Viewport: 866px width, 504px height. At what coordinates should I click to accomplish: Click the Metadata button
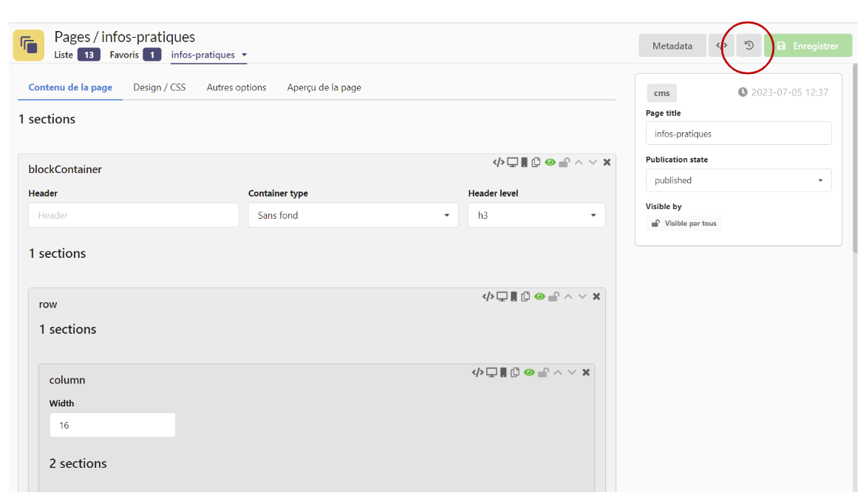[672, 46]
